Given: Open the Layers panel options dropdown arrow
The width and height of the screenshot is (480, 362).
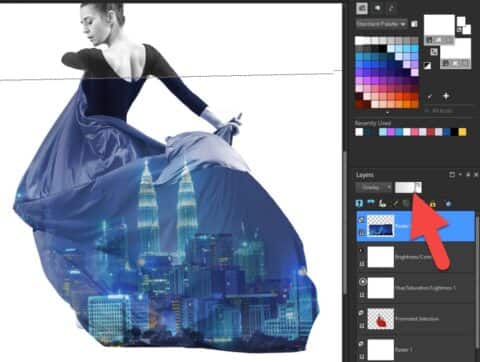Looking at the screenshot, I should click(460, 174).
